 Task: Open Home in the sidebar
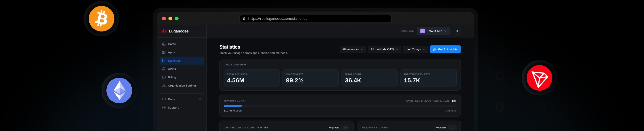click(182, 44)
